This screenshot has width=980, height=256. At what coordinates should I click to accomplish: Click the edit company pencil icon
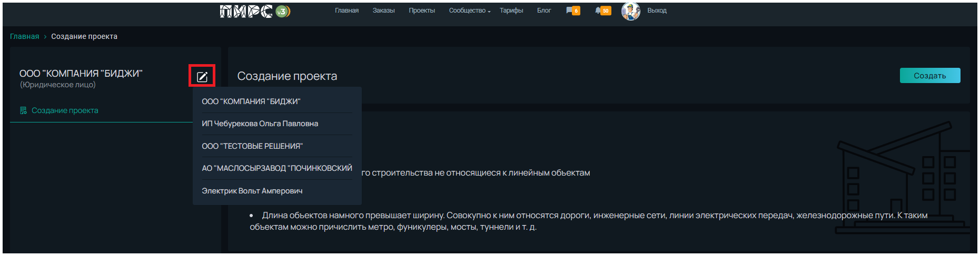(x=202, y=77)
